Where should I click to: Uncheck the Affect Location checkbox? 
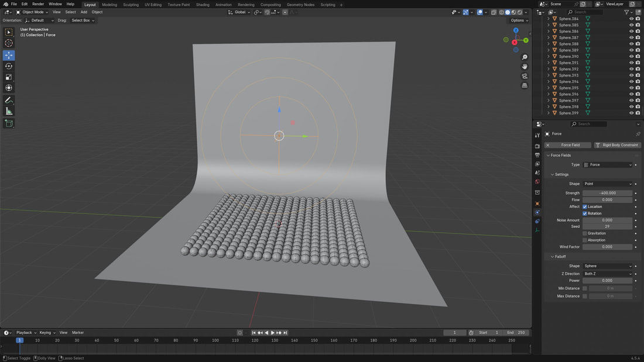click(x=585, y=206)
